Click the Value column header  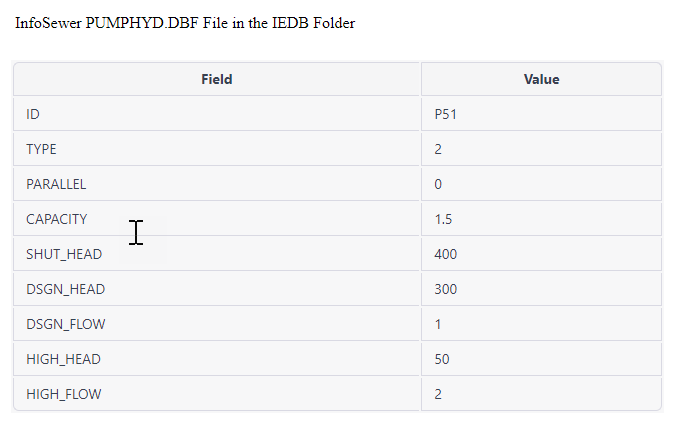pyautogui.click(x=541, y=79)
